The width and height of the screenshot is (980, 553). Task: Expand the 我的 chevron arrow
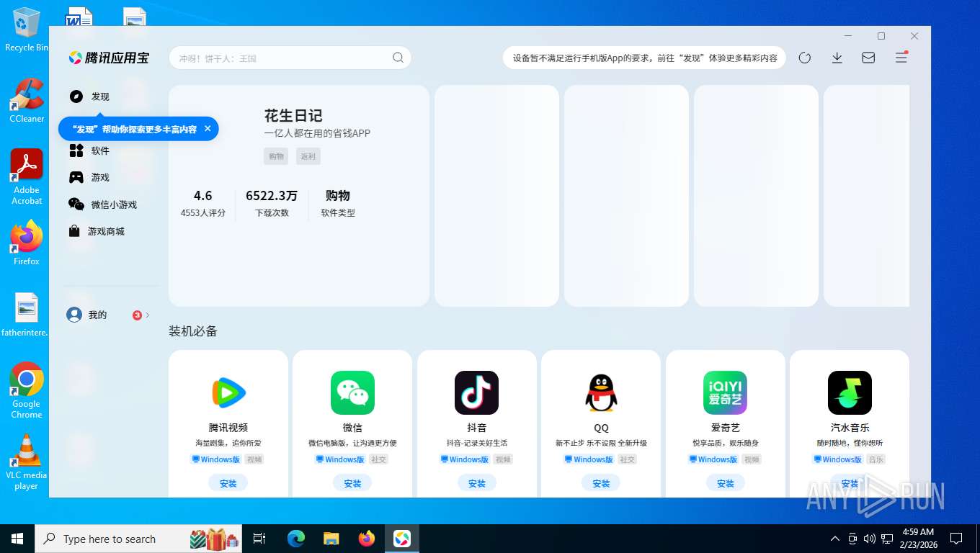click(x=148, y=315)
